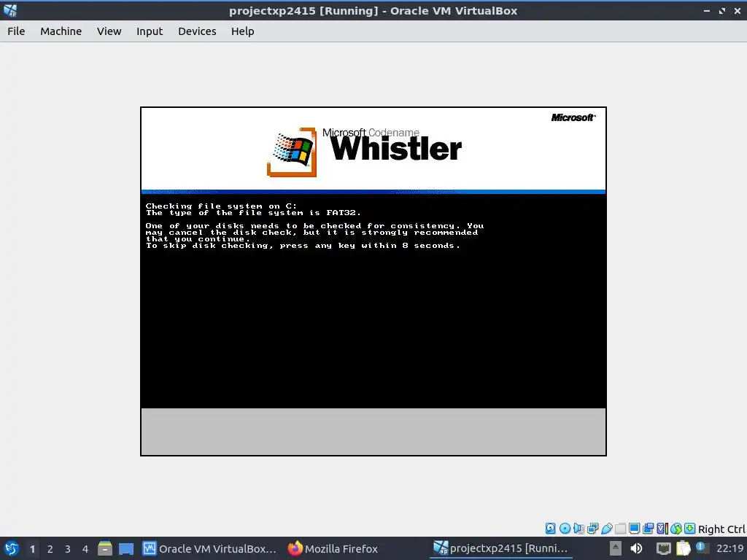747x560 pixels.
Task: Switch to workspace 2 in pager
Action: (50, 549)
